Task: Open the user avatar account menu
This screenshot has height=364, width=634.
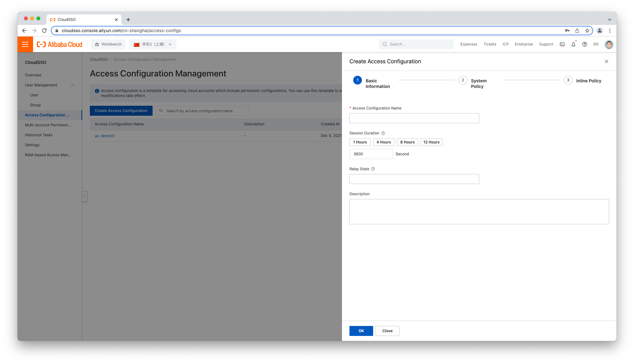Action: pyautogui.click(x=608, y=44)
